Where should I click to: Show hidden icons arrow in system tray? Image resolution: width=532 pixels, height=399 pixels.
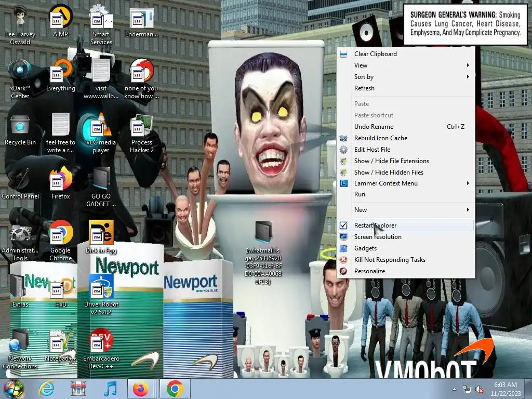[454, 389]
